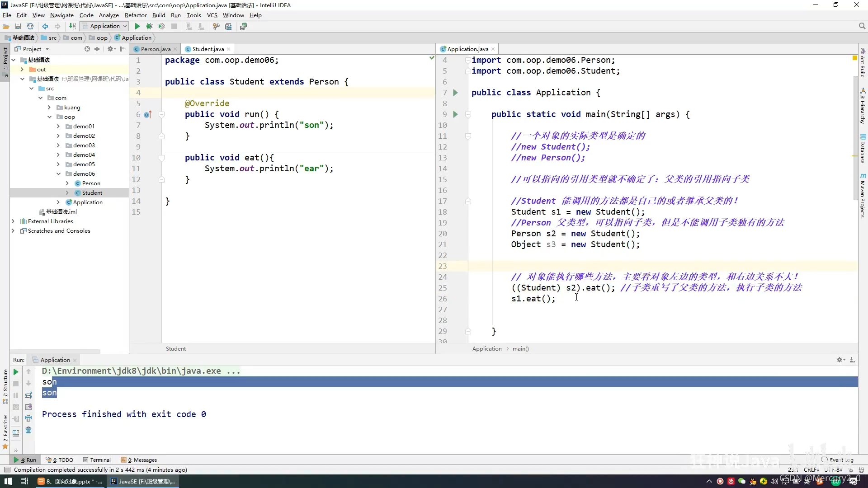Image resolution: width=868 pixels, height=488 pixels.
Task: Switch to the pptx taskbar window
Action: (70, 481)
